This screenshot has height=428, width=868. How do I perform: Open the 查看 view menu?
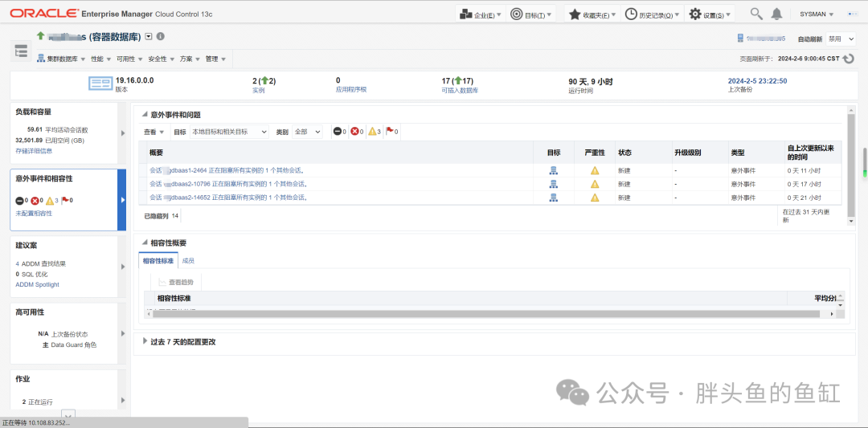tap(154, 132)
